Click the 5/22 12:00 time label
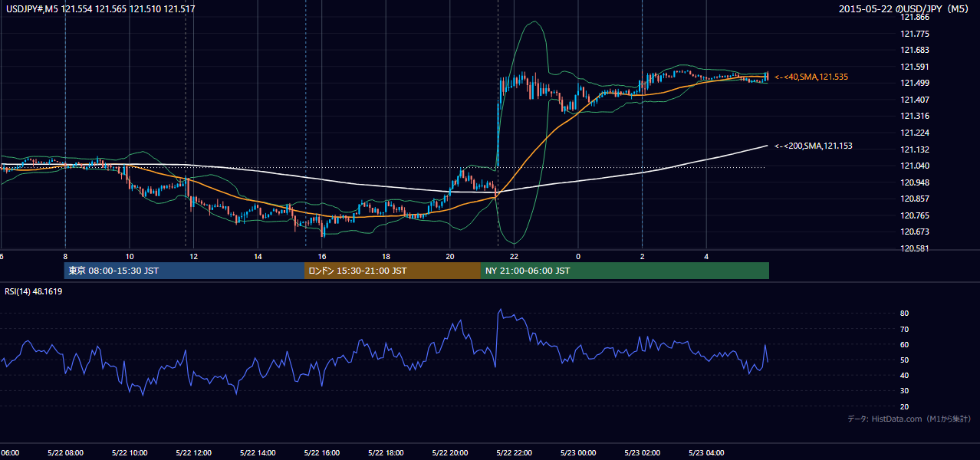 pyautogui.click(x=193, y=453)
